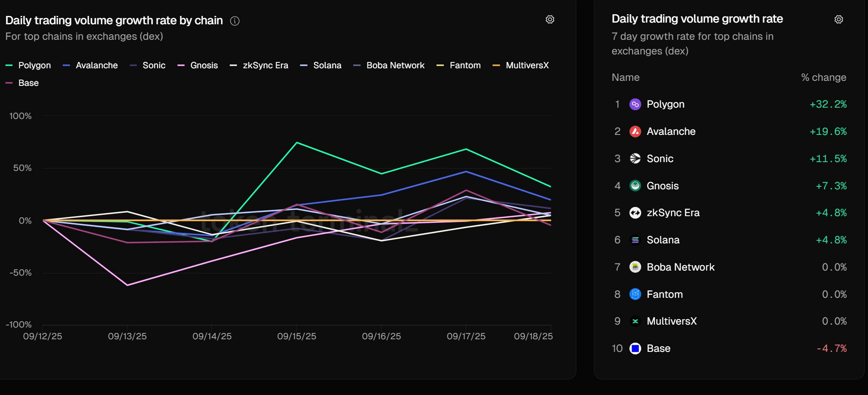The height and width of the screenshot is (395, 868).
Task: Click the 09/18/25 x-axis date label
Action: tap(533, 336)
